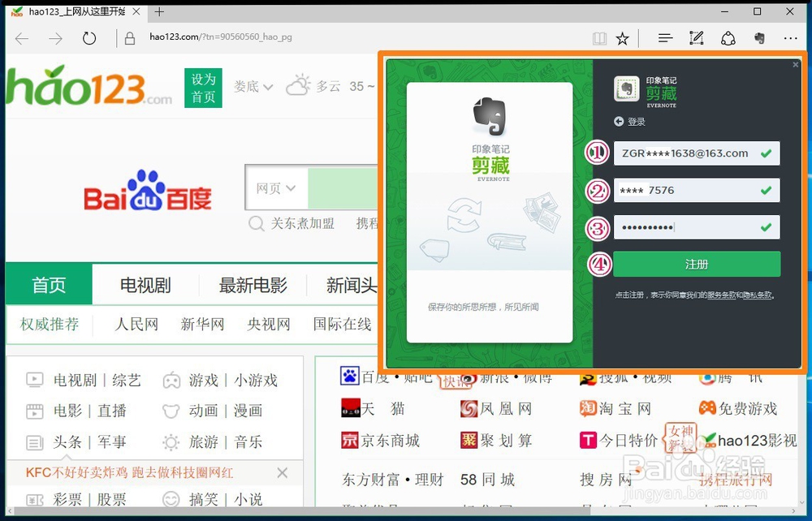Open browser More actions ellipsis menu
Viewport: 812px width, 521px height.
(790, 38)
